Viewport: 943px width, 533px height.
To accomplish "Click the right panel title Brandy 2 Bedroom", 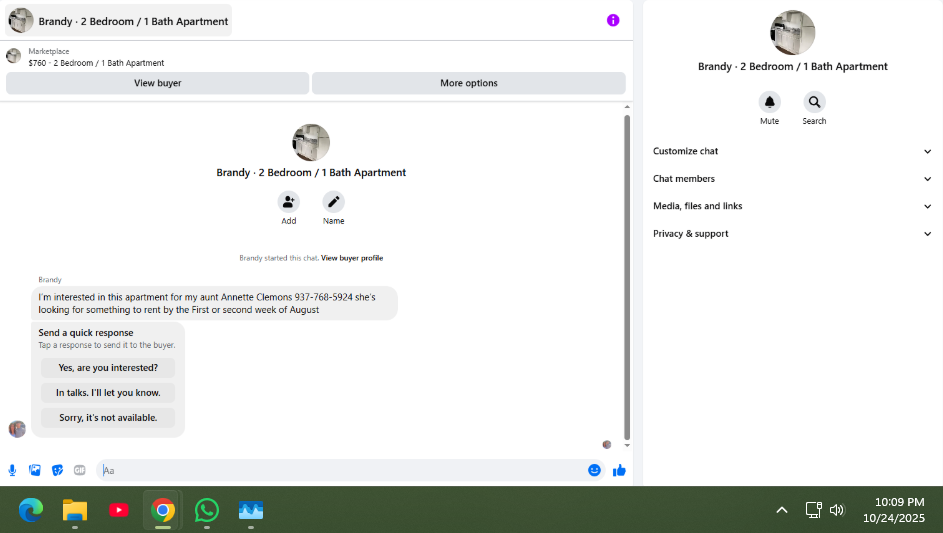I will [793, 66].
